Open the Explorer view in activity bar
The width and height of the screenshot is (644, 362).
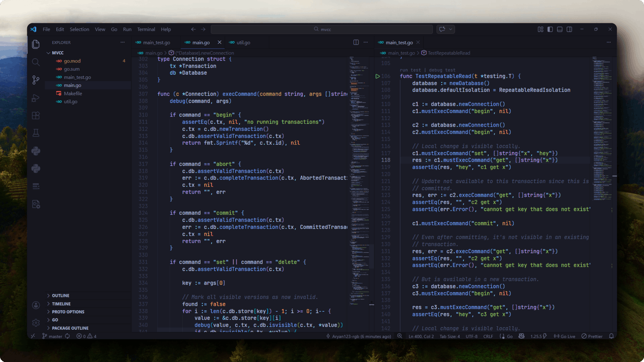pos(36,45)
